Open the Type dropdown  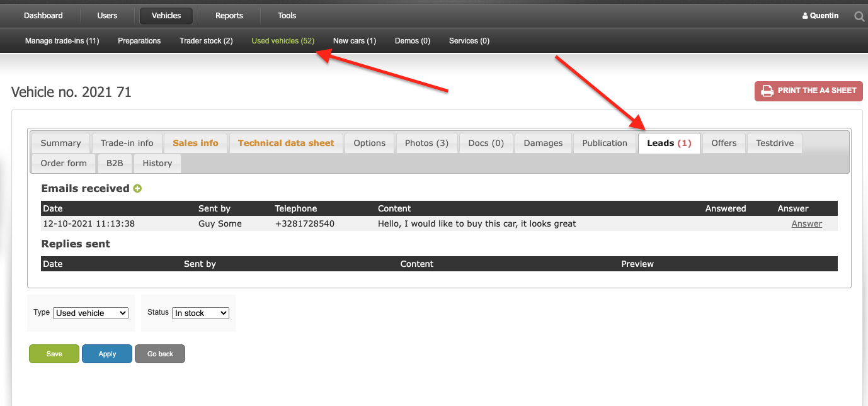91,313
